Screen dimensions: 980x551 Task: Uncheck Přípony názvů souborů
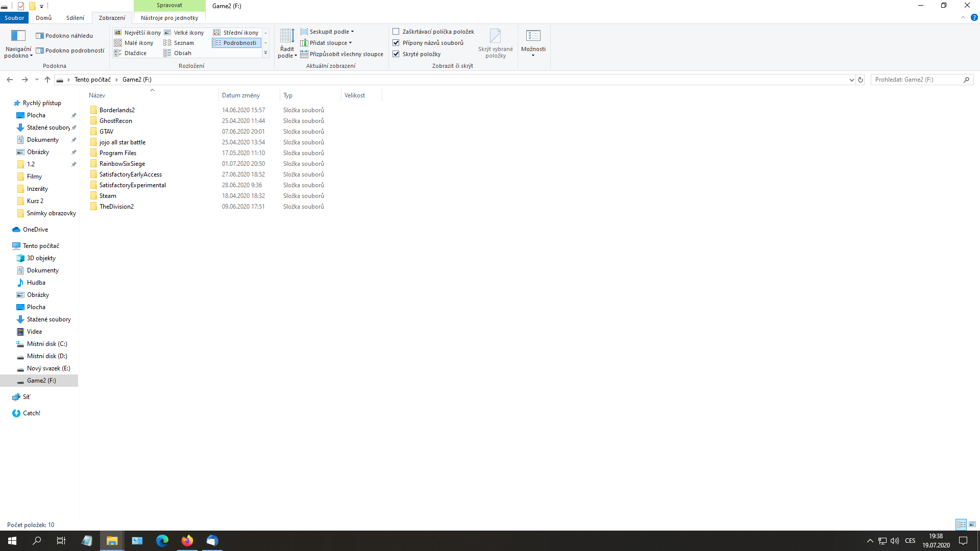coord(396,43)
